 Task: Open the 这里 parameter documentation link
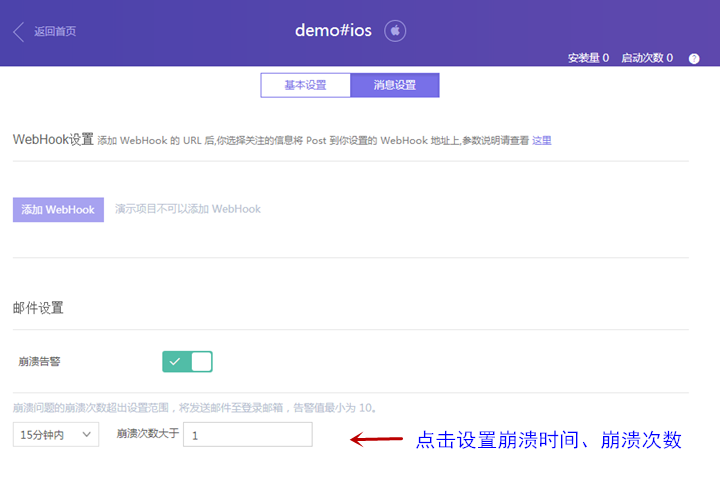(x=541, y=140)
